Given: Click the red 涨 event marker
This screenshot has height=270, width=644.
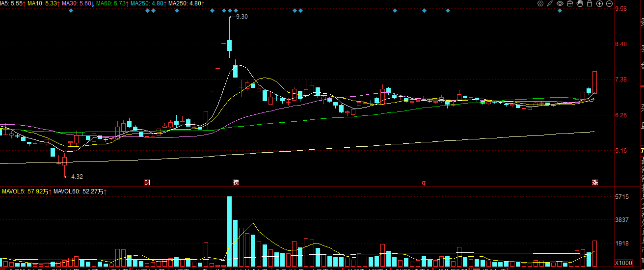Looking at the screenshot, I should [x=594, y=183].
